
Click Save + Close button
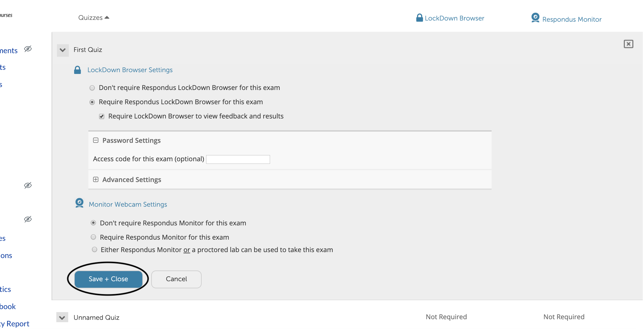(x=109, y=278)
